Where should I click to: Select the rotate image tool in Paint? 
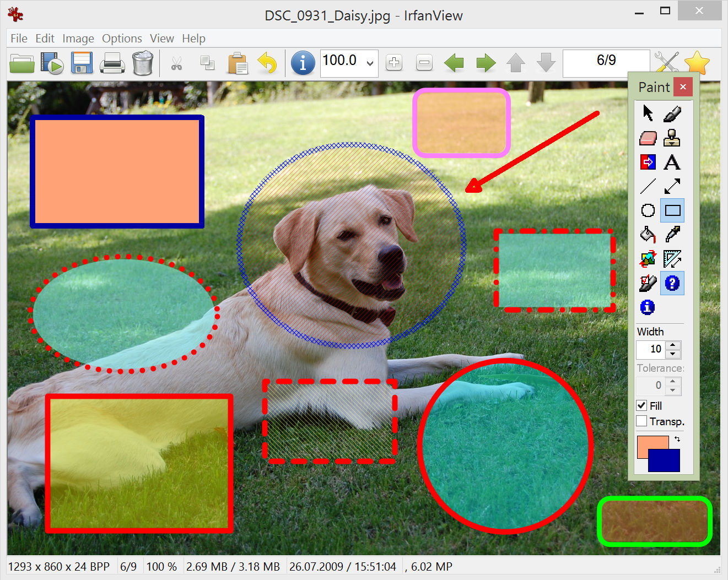click(648, 259)
